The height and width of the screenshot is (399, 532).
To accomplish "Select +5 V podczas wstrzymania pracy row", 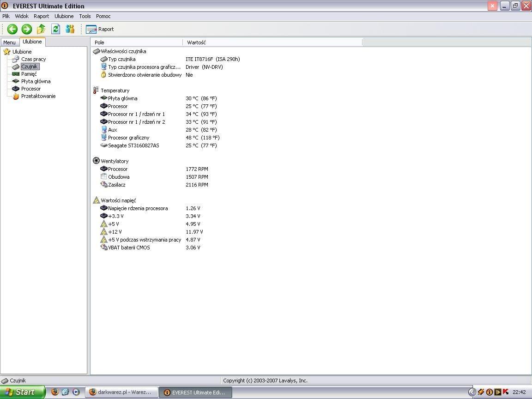I will click(x=150, y=240).
